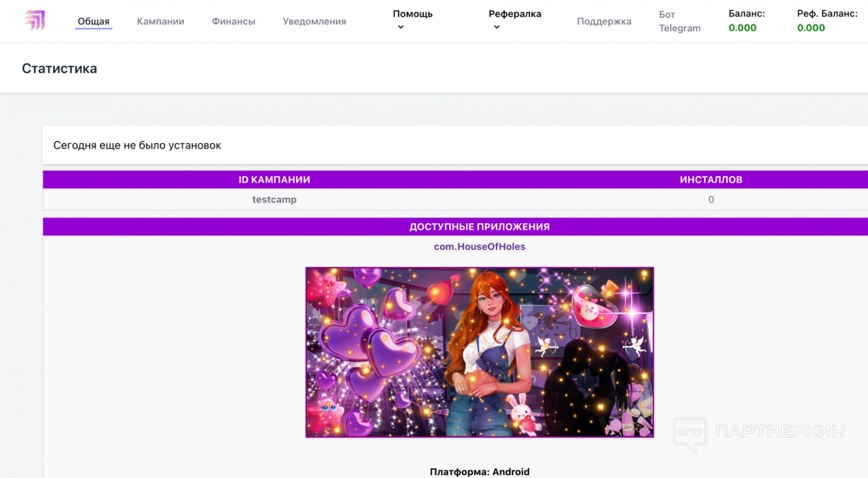Expand the Помощь dropdown chevron
Viewport: 868px width, 478px height.
coord(401,27)
